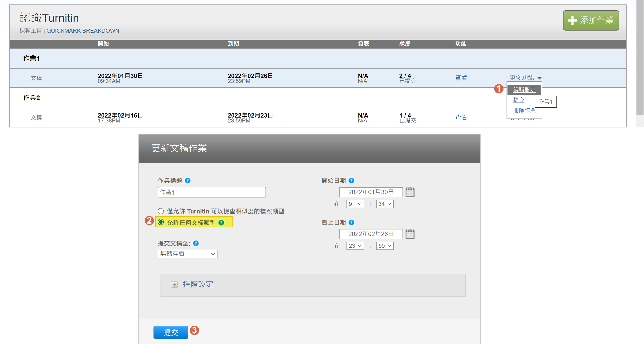
Task: Open the start hour dropdown showing 9
Action: [355, 204]
